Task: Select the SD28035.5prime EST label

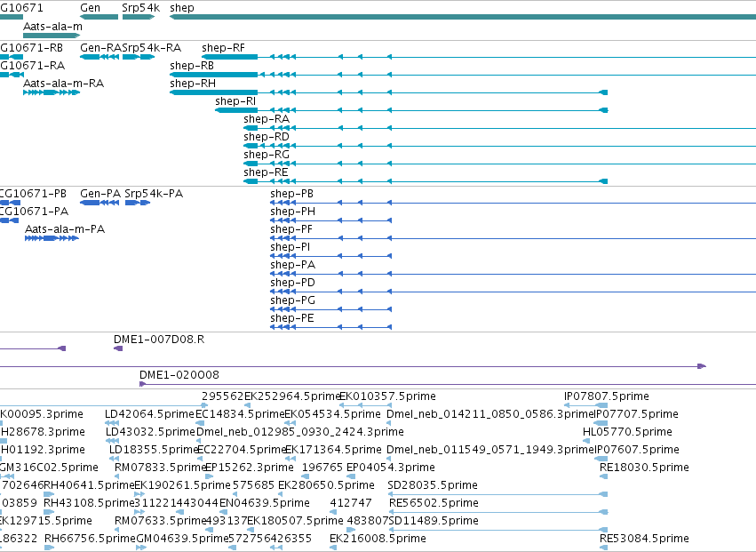Action: [x=433, y=486]
